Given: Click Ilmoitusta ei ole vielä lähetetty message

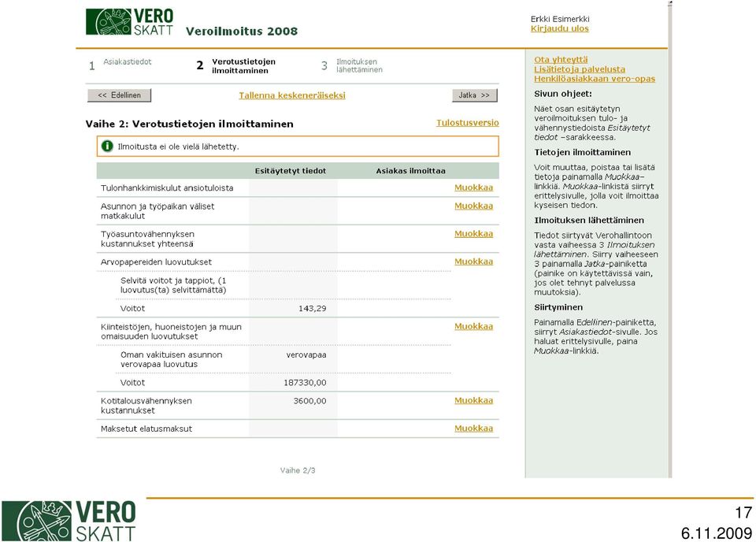Looking at the screenshot, I should pyautogui.click(x=178, y=147).
